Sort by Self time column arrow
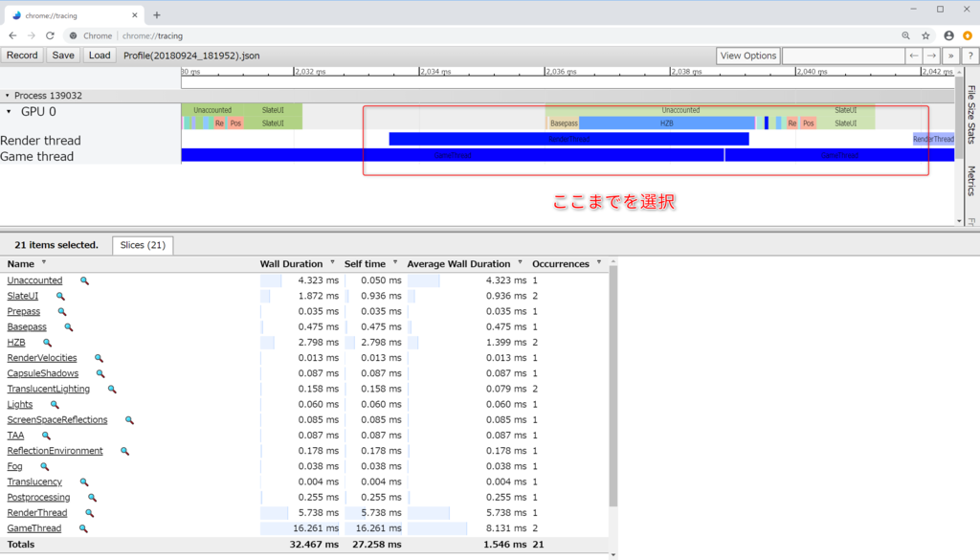Viewport: 980px width, 560px height. 395,262
